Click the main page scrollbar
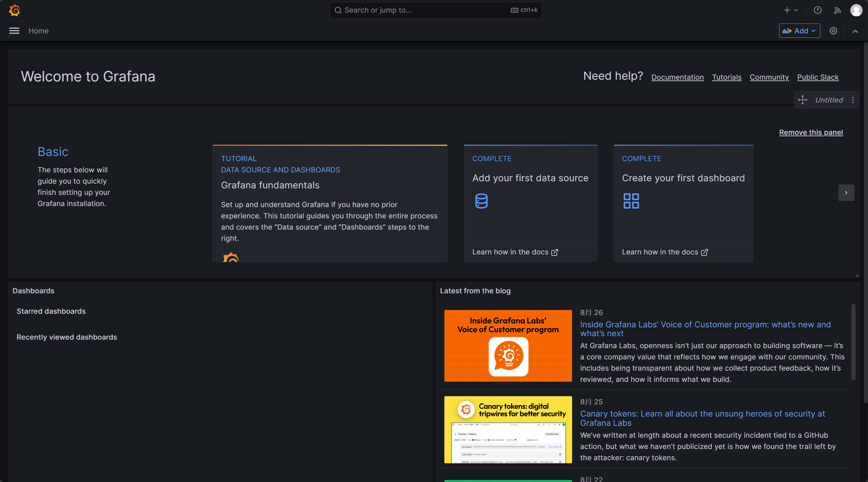This screenshot has width=868, height=482. (866, 223)
